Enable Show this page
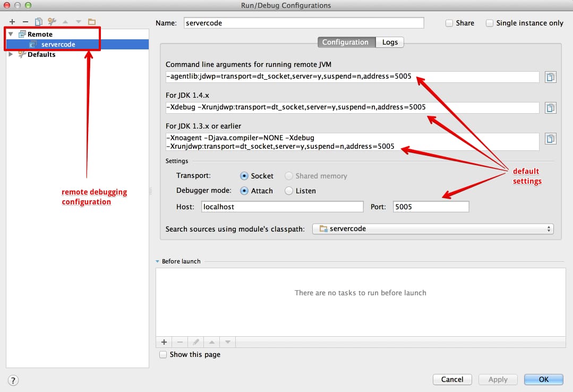The width and height of the screenshot is (573, 392). point(163,354)
